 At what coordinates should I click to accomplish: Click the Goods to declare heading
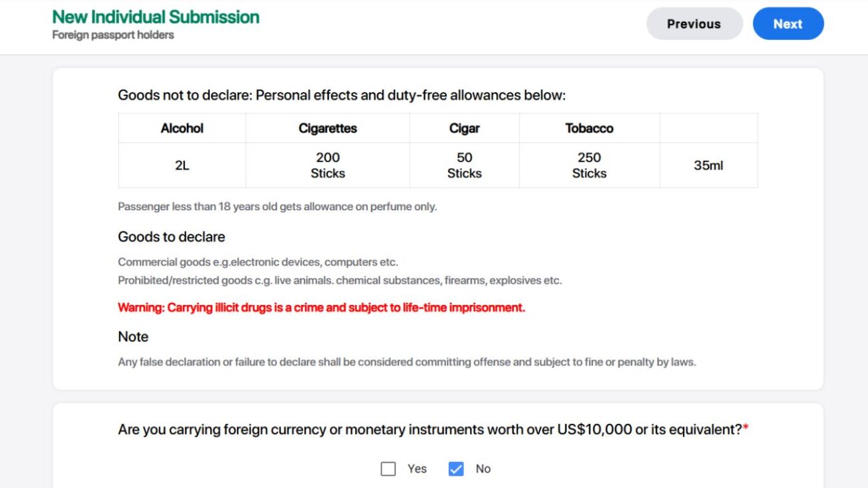[x=172, y=237]
